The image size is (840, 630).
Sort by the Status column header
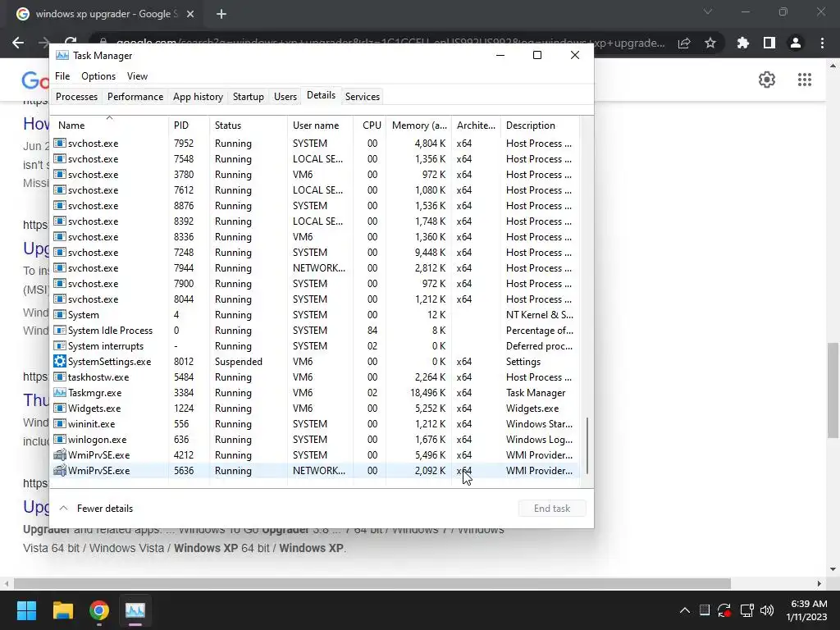click(x=248, y=125)
